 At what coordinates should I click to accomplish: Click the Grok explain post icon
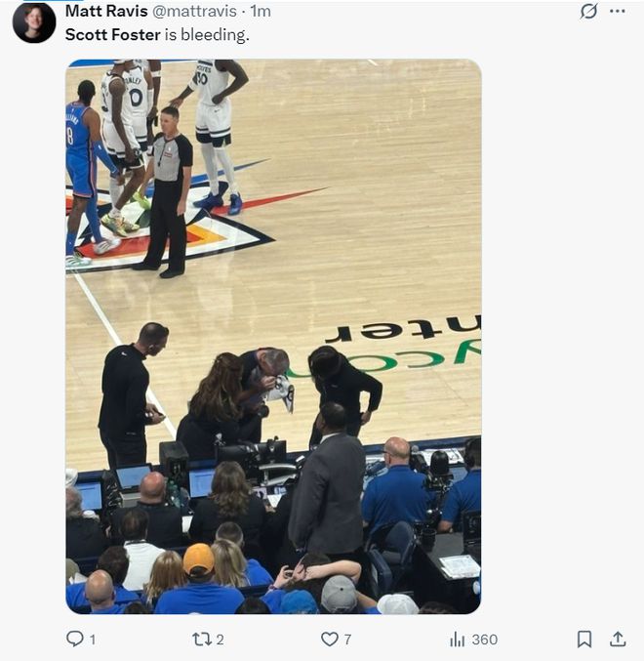tap(587, 12)
